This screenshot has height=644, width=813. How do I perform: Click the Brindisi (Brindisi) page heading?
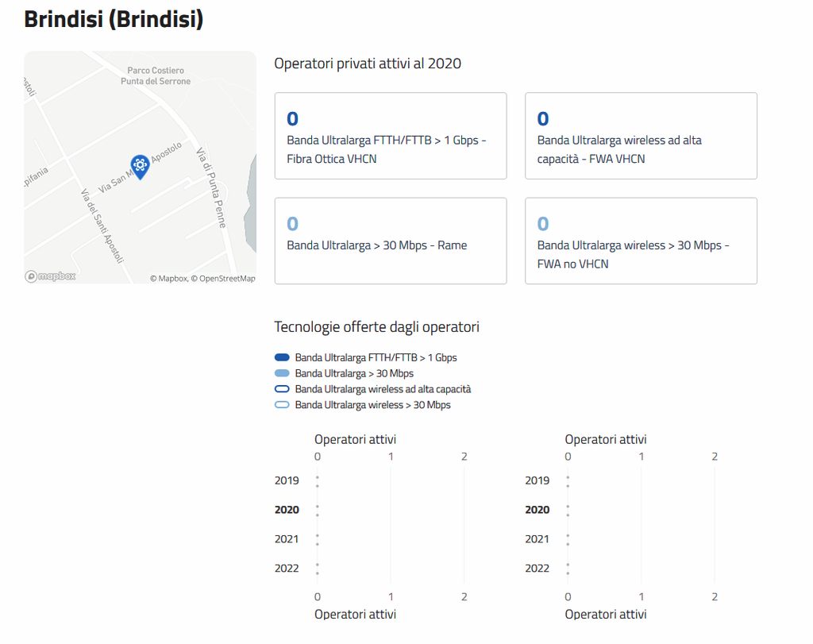point(114,20)
